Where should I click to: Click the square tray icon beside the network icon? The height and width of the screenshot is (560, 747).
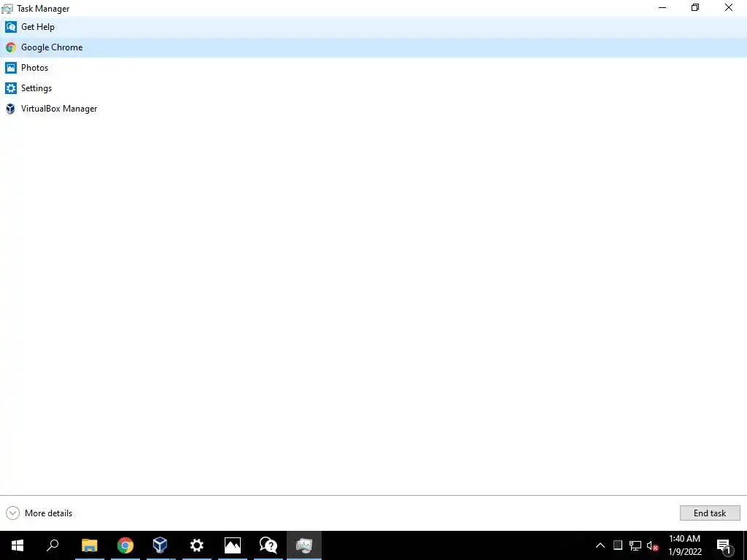pos(618,545)
